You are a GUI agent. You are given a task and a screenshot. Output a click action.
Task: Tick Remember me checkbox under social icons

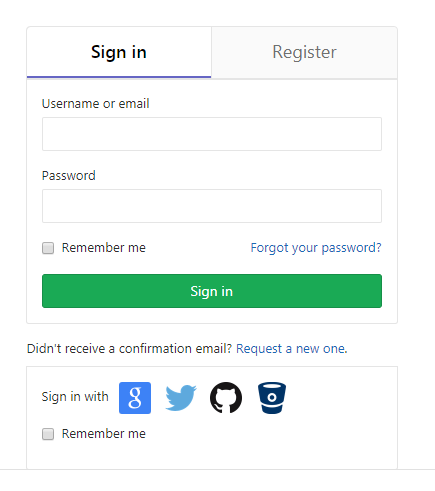(48, 434)
